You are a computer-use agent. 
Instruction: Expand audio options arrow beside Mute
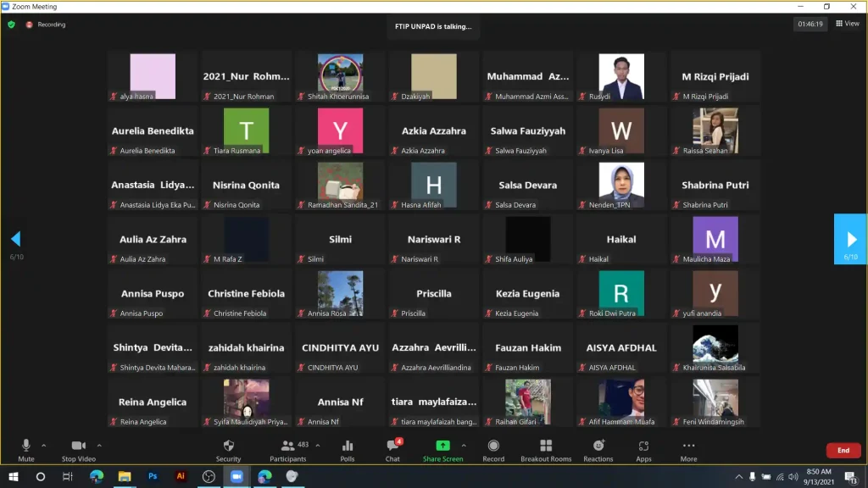coord(44,446)
